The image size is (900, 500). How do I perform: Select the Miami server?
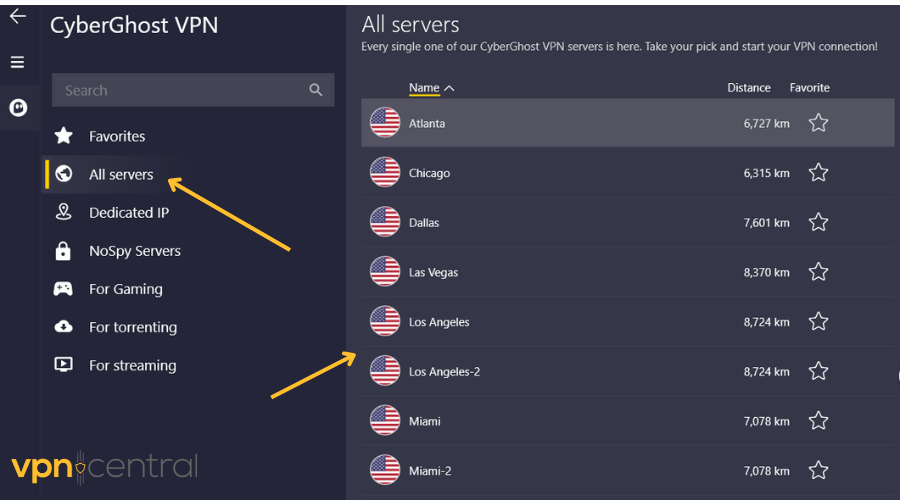[627, 421]
